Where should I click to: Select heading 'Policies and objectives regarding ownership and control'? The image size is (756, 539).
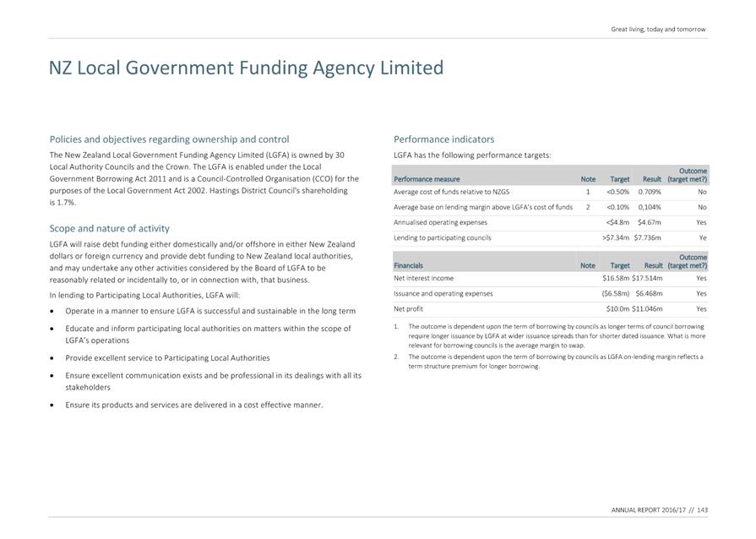(x=169, y=139)
